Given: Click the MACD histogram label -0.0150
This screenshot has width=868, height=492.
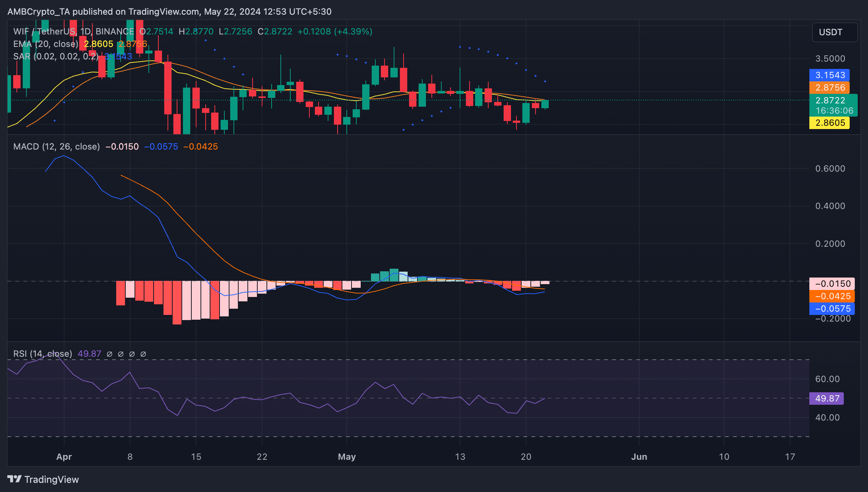Looking at the screenshot, I should tap(832, 284).
